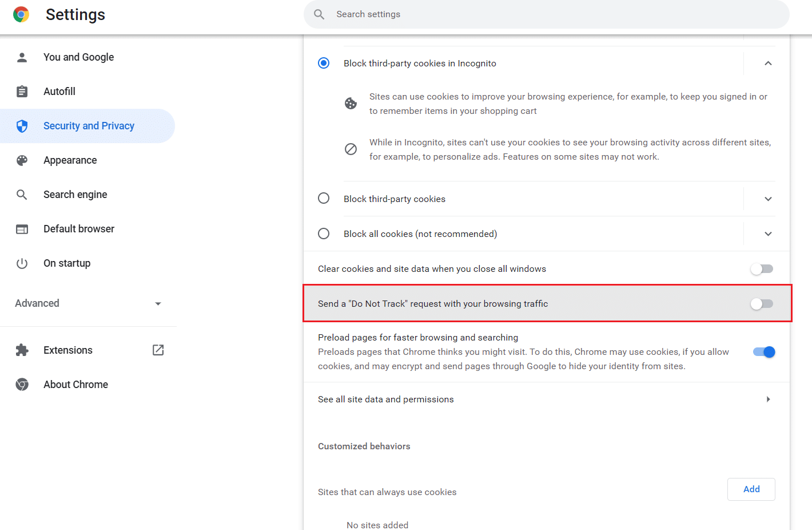Open Extensions page link
This screenshot has width=812, height=530.
point(68,350)
